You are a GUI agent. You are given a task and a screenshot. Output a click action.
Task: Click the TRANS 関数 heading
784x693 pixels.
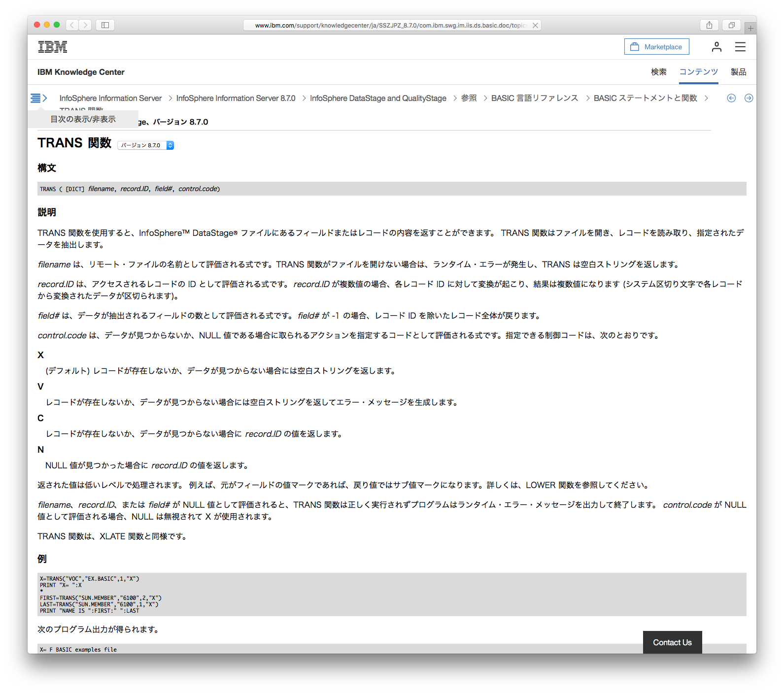74,143
